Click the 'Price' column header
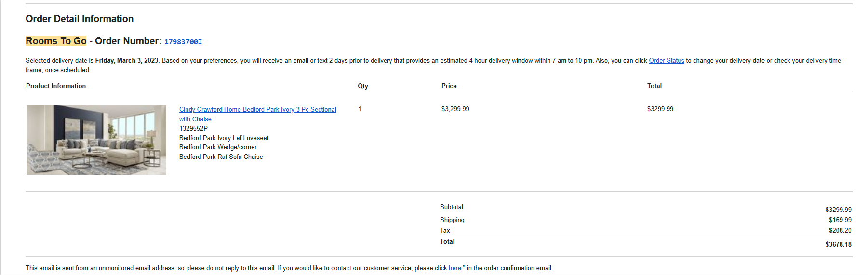The width and height of the screenshot is (868, 275). pyautogui.click(x=449, y=86)
